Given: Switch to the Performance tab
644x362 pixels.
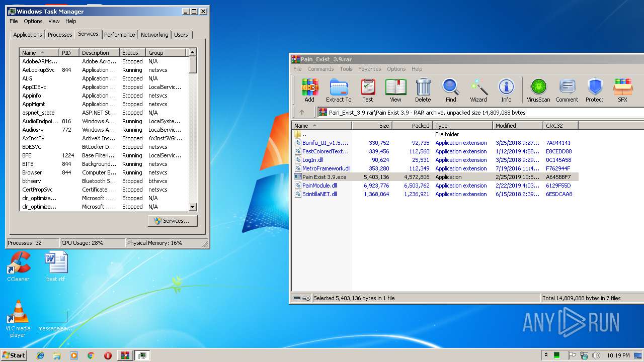Looking at the screenshot, I should (120, 35).
